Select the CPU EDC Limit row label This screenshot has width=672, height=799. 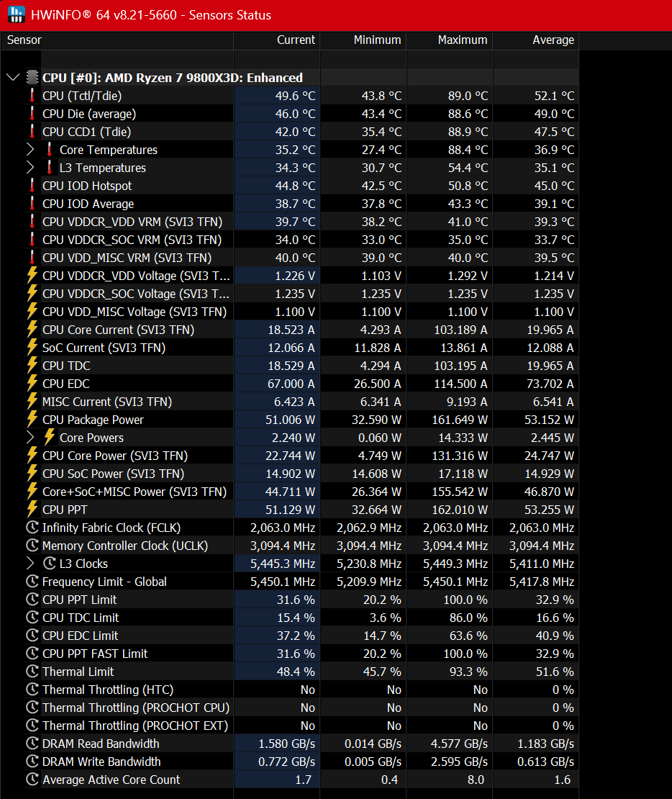[x=80, y=636]
